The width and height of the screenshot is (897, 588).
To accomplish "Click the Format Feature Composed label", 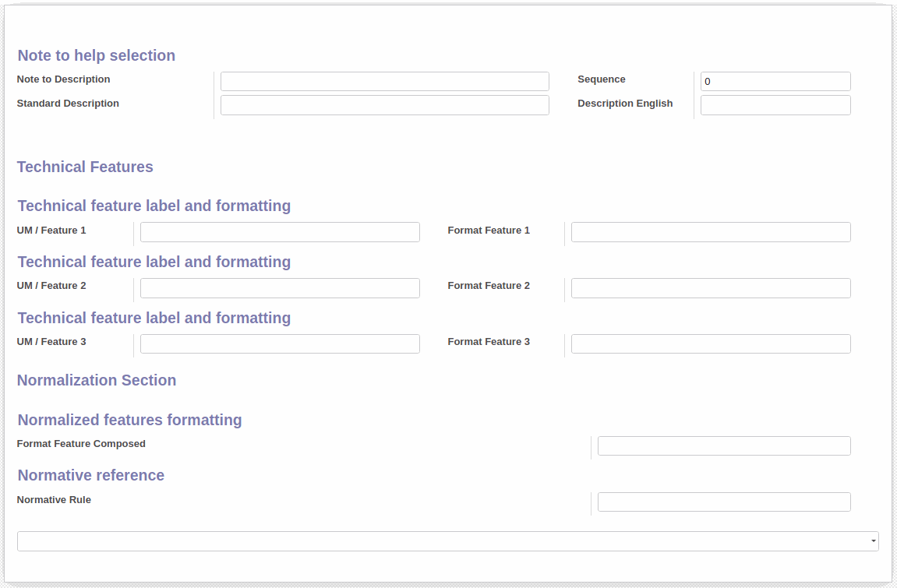I will [81, 444].
